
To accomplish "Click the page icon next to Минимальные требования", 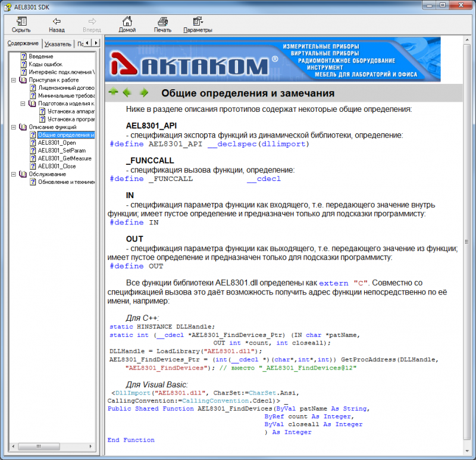I will 33,96.
